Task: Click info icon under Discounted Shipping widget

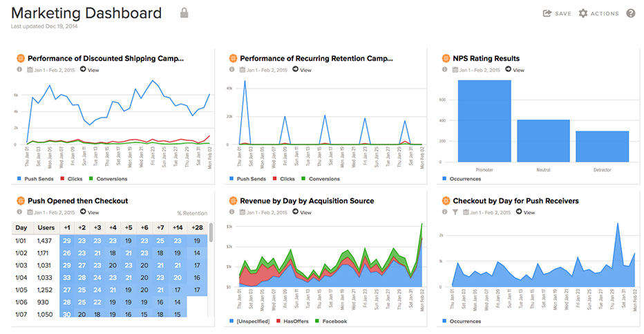Action: tap(19, 70)
